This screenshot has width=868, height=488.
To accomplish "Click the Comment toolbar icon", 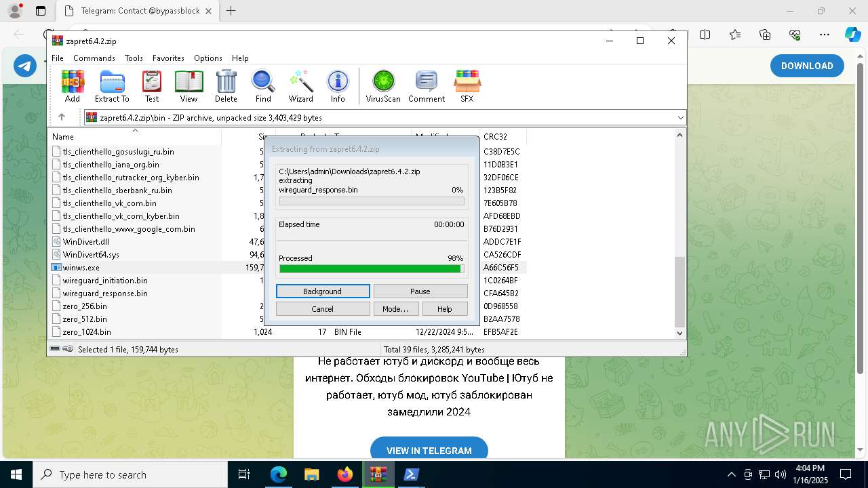I will tap(427, 86).
